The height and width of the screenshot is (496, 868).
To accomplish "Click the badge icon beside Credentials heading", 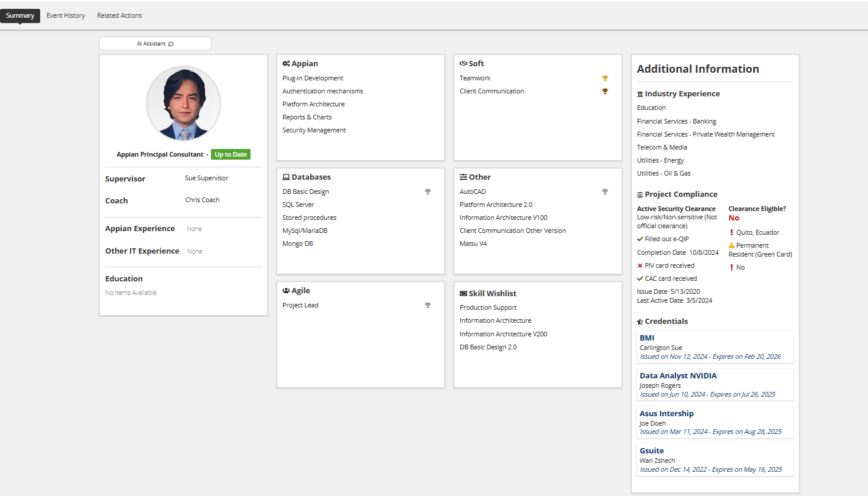I will click(x=640, y=322).
